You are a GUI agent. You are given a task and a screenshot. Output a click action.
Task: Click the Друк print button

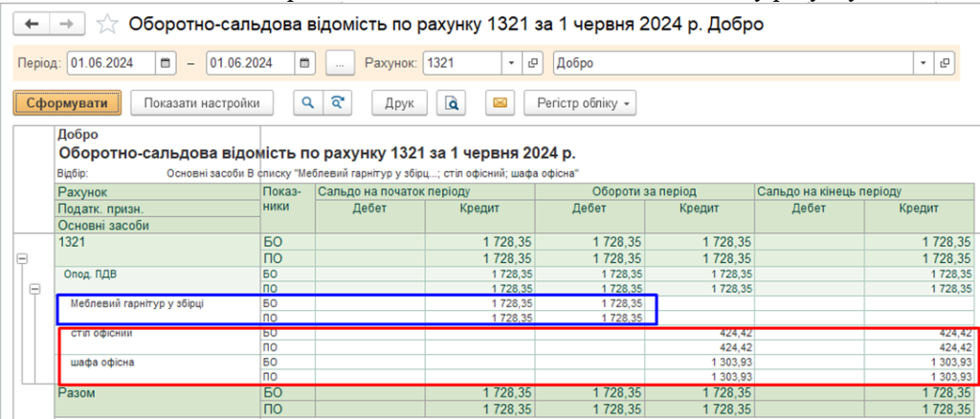(399, 101)
